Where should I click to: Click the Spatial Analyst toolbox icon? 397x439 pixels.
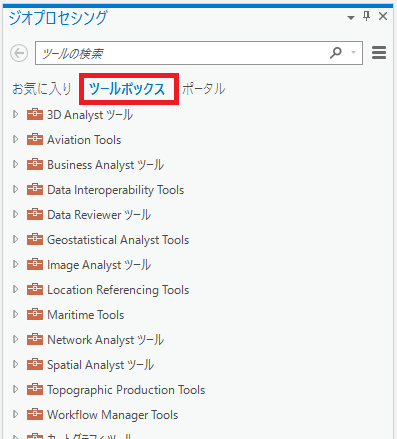pos(35,364)
